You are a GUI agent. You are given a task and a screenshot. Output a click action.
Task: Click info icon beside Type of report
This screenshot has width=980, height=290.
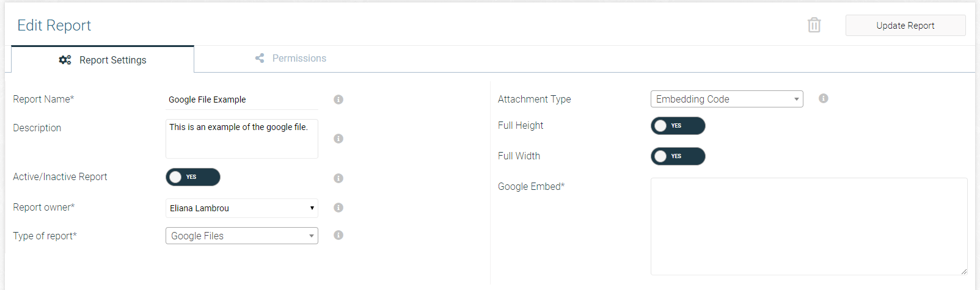pyautogui.click(x=338, y=235)
